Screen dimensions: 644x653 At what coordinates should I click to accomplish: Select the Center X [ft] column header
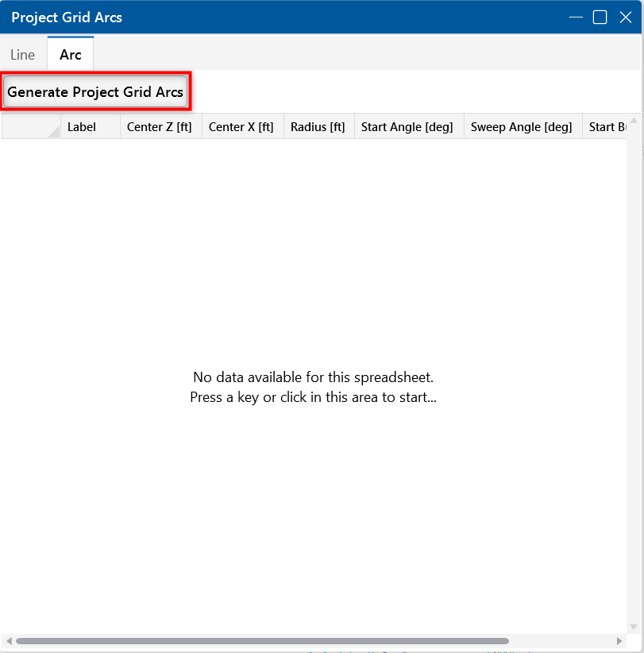(x=242, y=126)
